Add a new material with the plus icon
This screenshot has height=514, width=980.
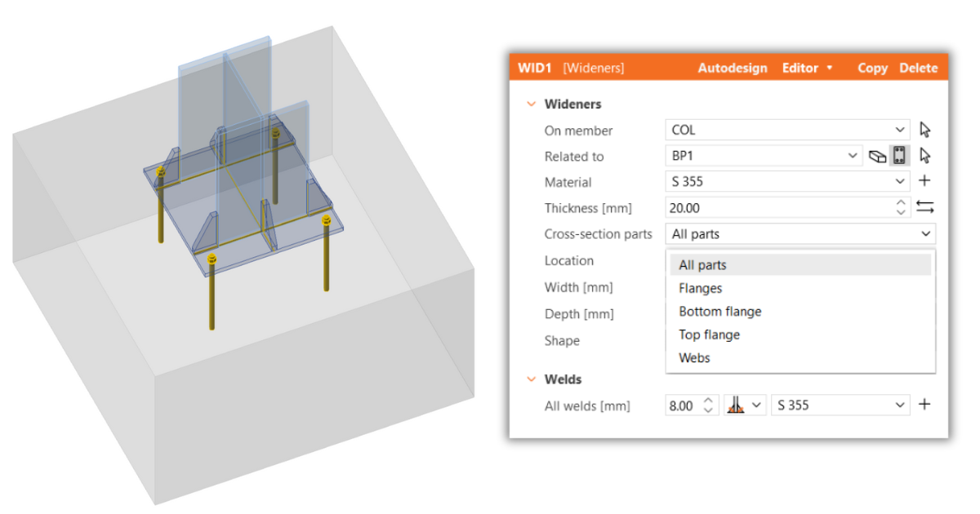[x=924, y=182]
